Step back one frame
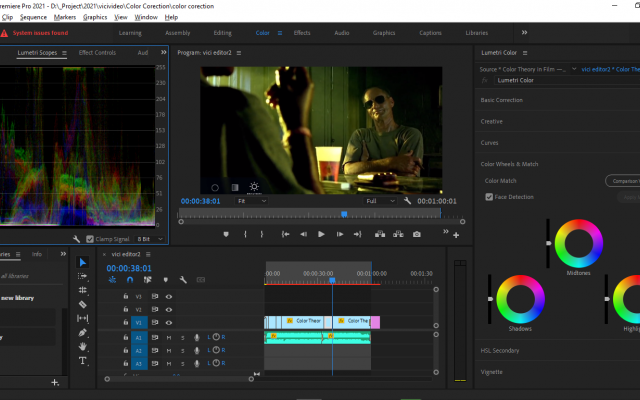 [x=303, y=234]
